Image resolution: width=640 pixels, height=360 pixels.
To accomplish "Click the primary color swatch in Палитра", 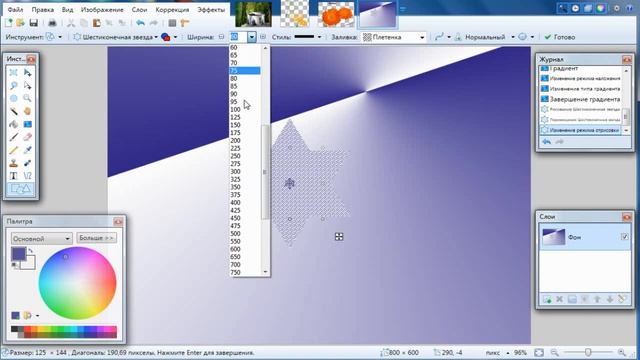I will 19,254.
